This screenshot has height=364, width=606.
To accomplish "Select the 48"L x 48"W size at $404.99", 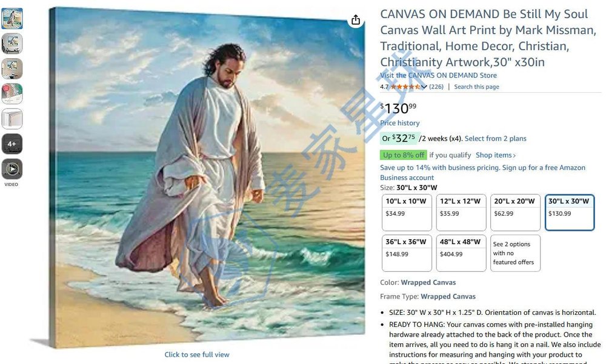I will 461,253.
